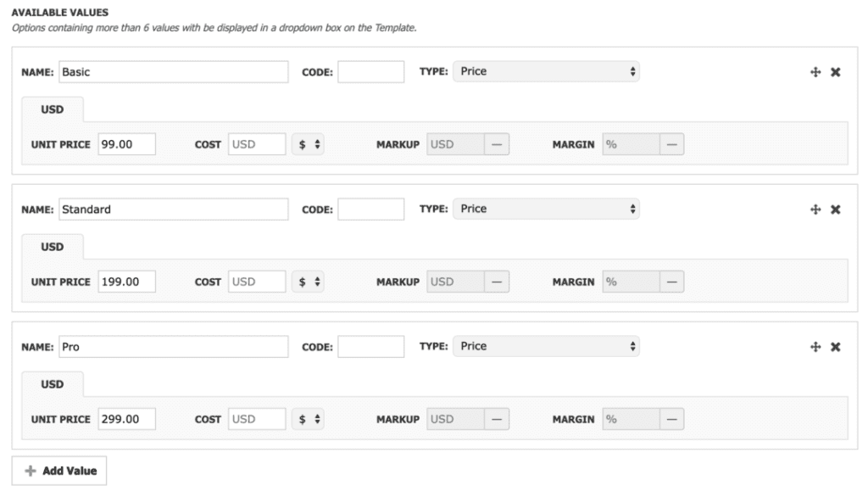Delete the Standard value using the X icon
Viewport: 868px width, 497px height.
835,209
